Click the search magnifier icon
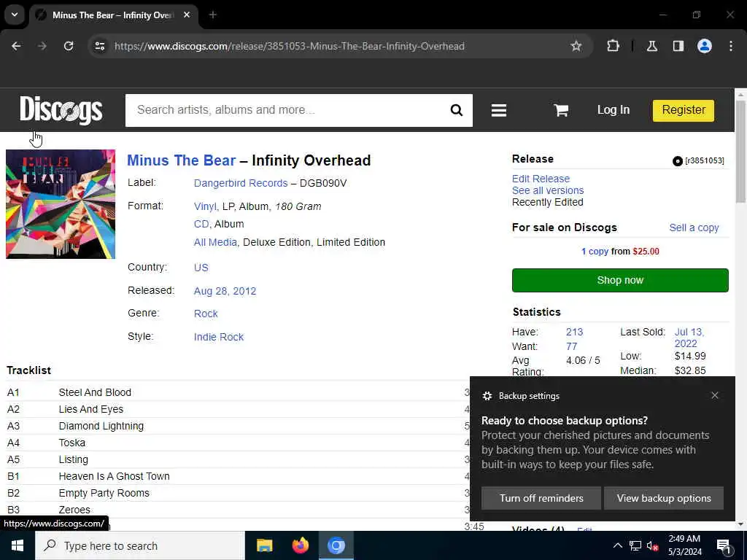This screenshot has height=560, width=747. tap(457, 111)
